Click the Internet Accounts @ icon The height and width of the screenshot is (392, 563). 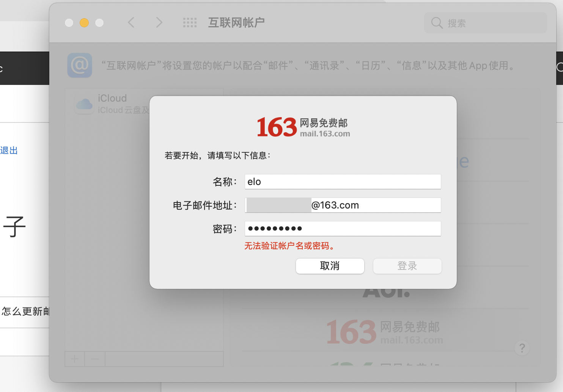[80, 65]
